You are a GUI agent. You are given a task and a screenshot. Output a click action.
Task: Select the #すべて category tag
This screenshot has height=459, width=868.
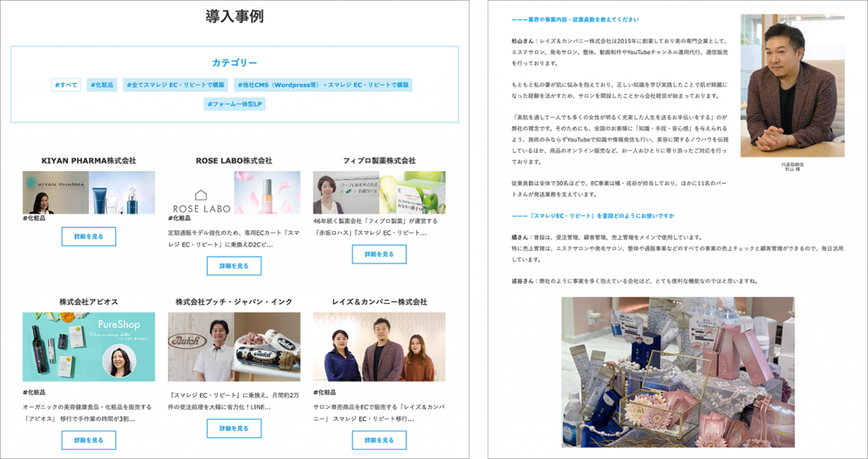coord(66,85)
